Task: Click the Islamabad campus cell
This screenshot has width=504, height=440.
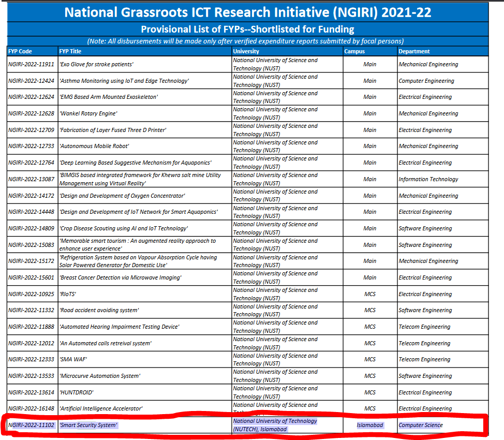Action: 369,425
